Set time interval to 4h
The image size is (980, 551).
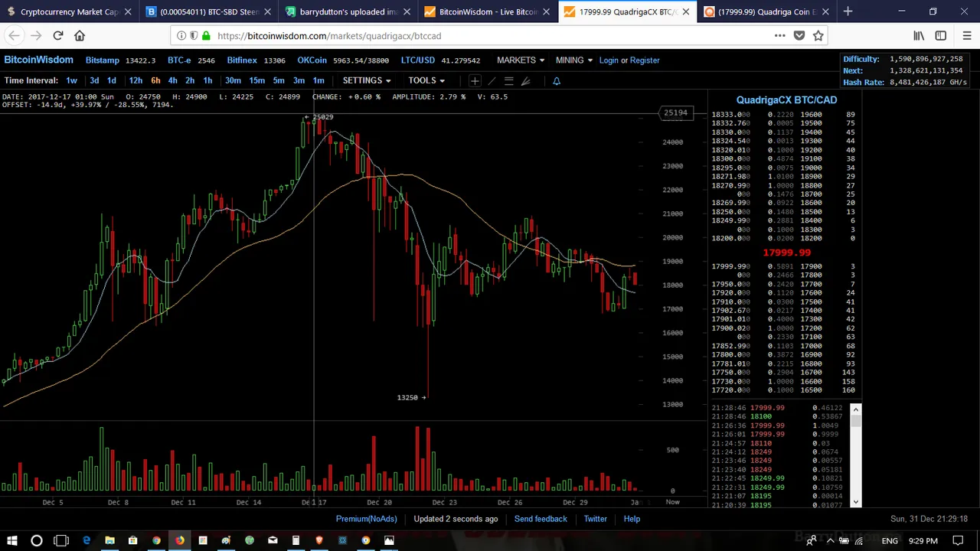[172, 80]
